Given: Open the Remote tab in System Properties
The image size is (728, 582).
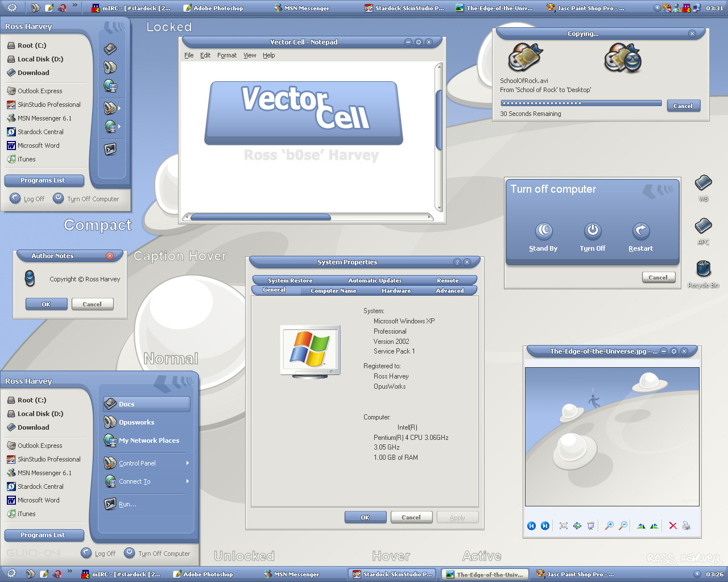Looking at the screenshot, I should pos(448,280).
